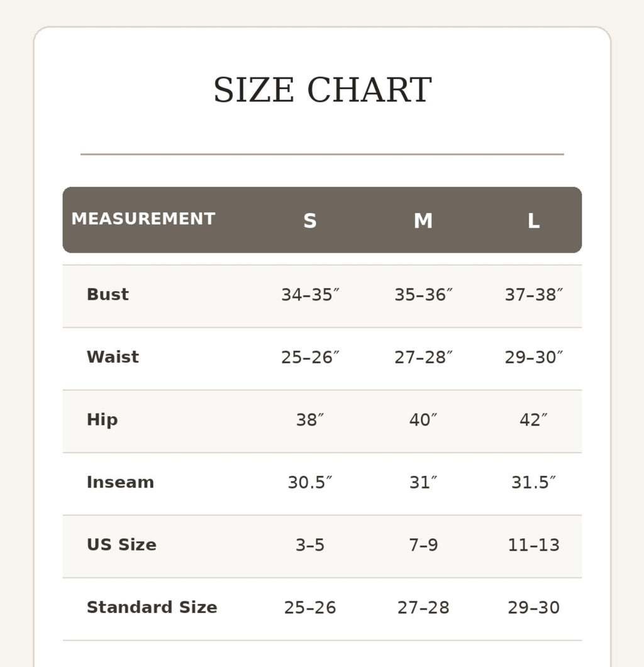Select the Bust row label
Image resolution: width=644 pixels, height=667 pixels.
coord(108,294)
